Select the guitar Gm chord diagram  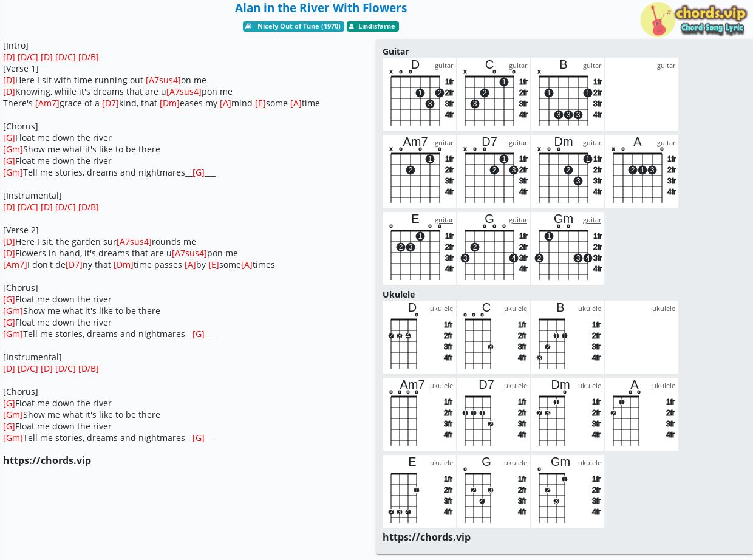click(x=568, y=248)
